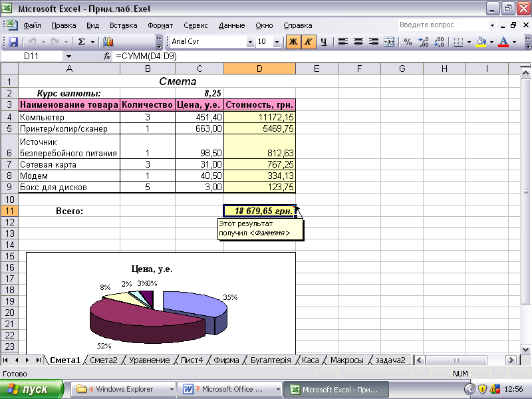The image size is (532, 399).
Task: Switch to the Фирма sheet tab
Action: (x=226, y=360)
